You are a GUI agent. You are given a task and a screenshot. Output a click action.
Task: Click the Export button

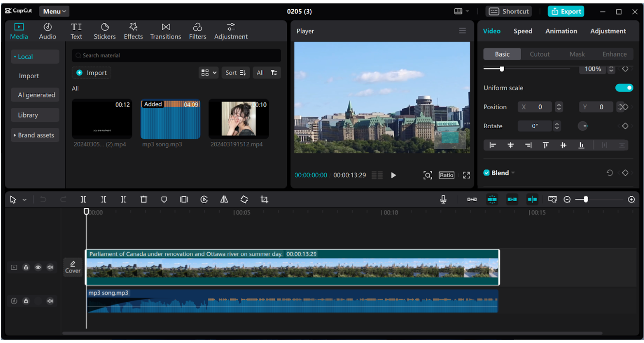point(566,12)
